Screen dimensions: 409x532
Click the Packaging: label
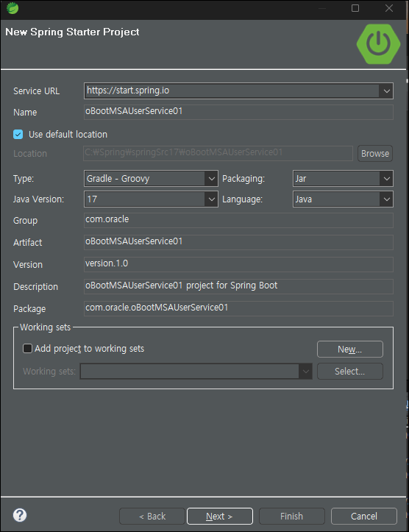[243, 179]
